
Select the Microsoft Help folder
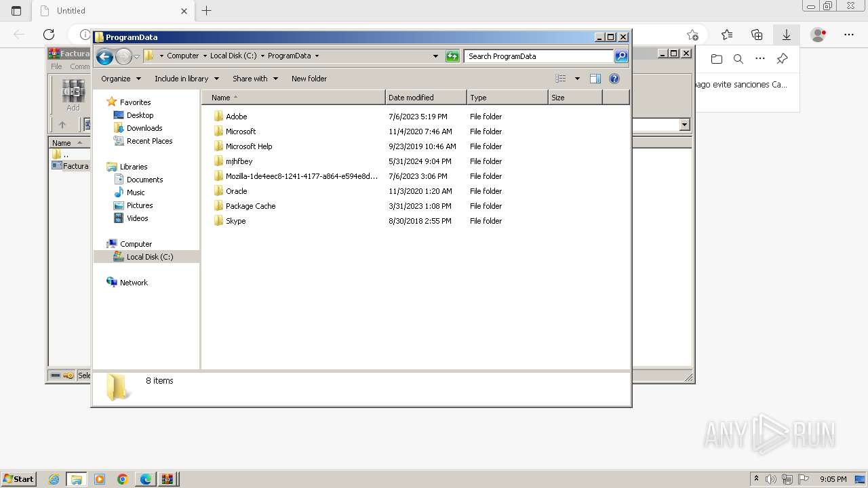pyautogui.click(x=249, y=146)
